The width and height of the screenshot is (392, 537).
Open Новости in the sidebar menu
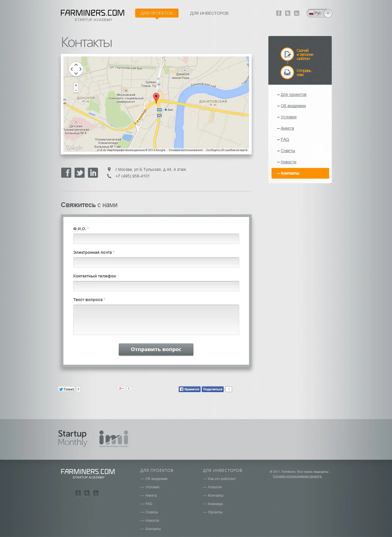pyautogui.click(x=289, y=162)
